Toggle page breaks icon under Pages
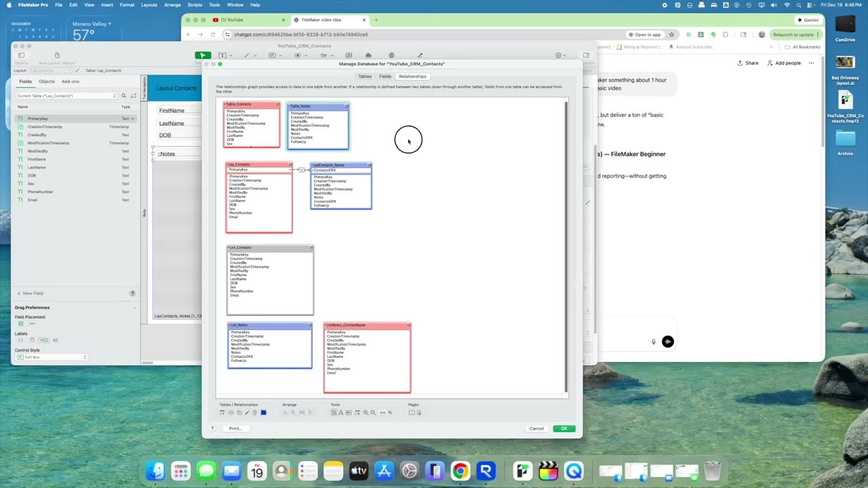This screenshot has width=868, height=488. 412,413
